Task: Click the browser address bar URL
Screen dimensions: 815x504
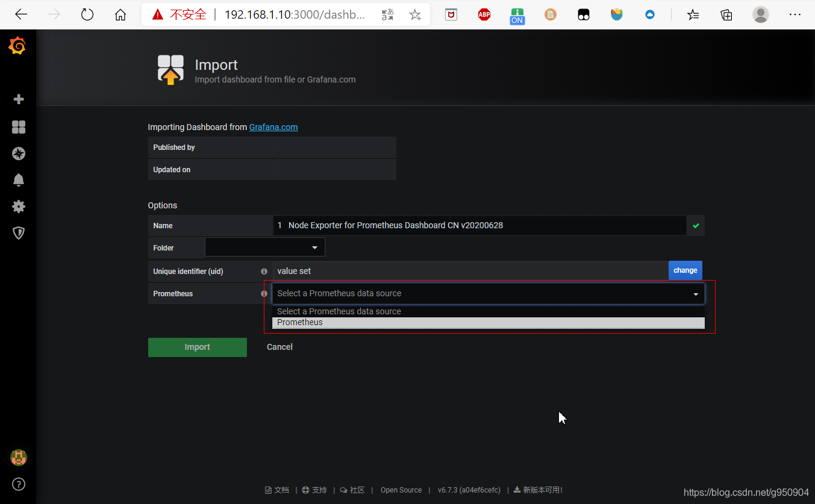Action: 295,14
